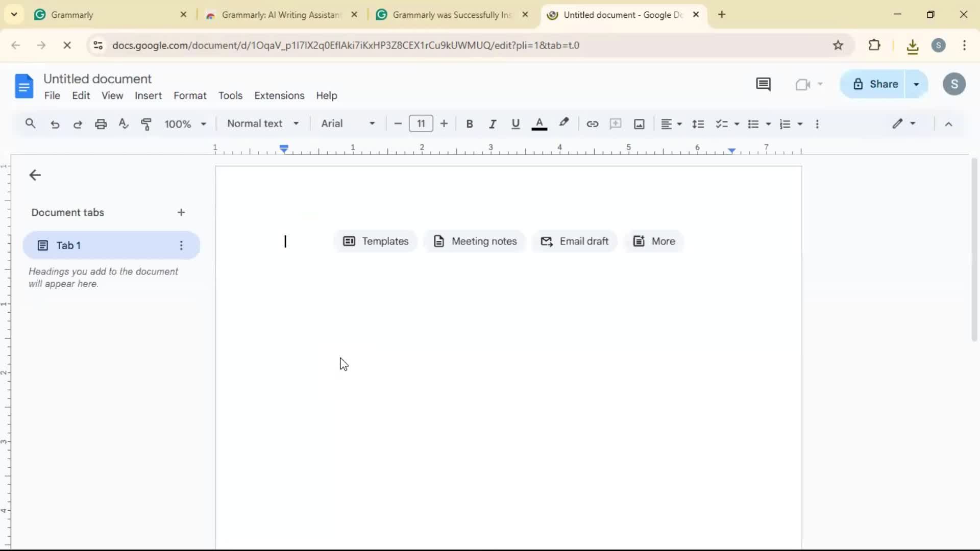Click the spelling and grammar check icon
980x551 pixels.
[x=123, y=123]
